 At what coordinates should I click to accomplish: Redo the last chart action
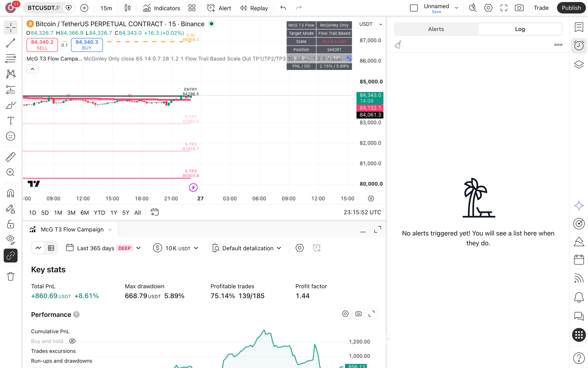click(299, 8)
